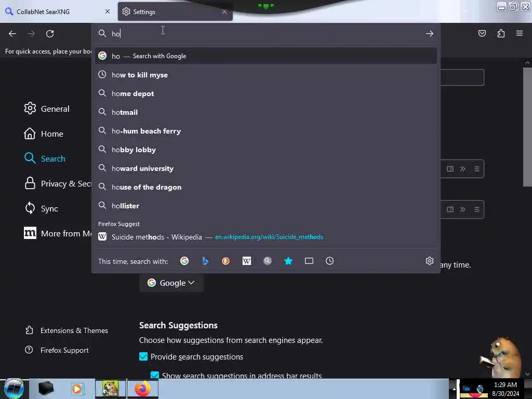This screenshot has height=399, width=532.
Task: Open search settings gear in dropdown
Action: [429, 261]
